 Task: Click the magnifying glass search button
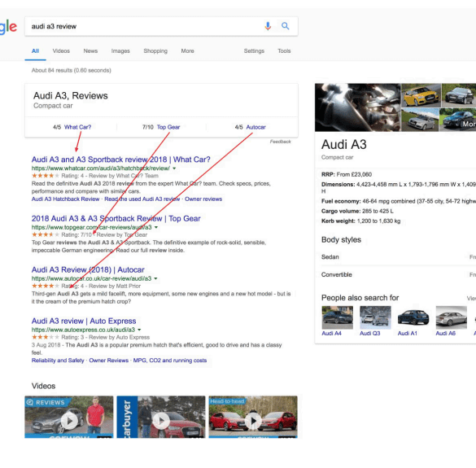tap(285, 26)
